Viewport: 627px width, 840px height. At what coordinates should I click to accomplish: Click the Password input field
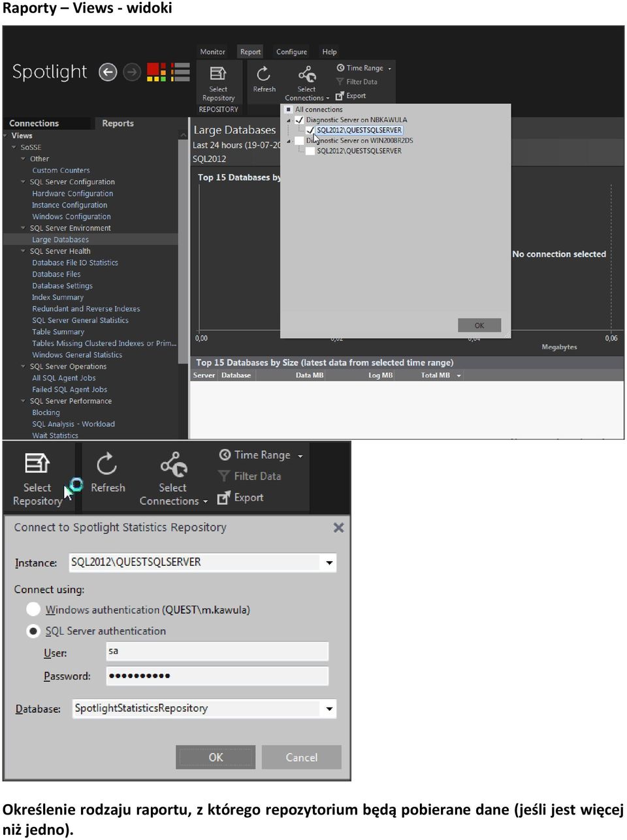click(x=217, y=676)
